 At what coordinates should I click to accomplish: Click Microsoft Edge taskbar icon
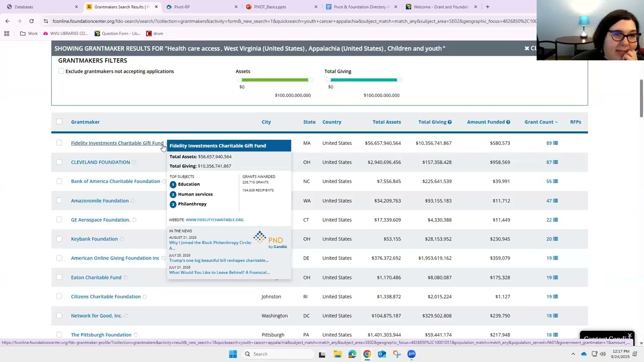point(352,354)
